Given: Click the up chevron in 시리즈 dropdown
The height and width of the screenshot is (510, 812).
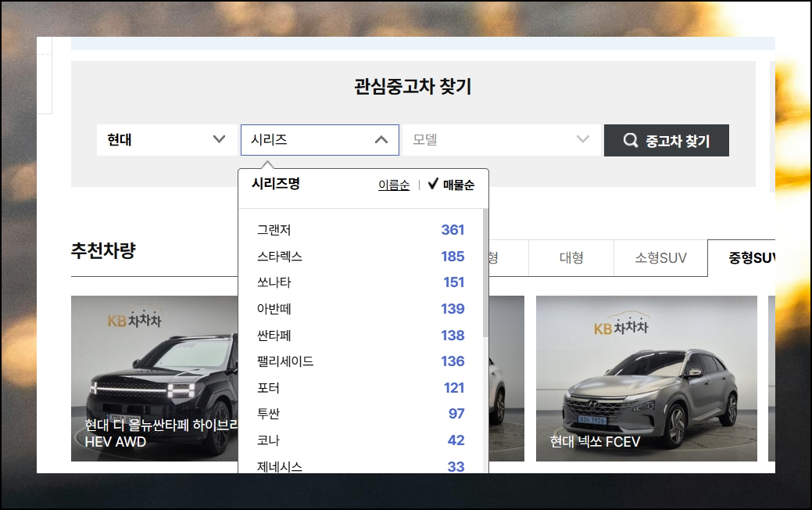Looking at the screenshot, I should tap(381, 139).
